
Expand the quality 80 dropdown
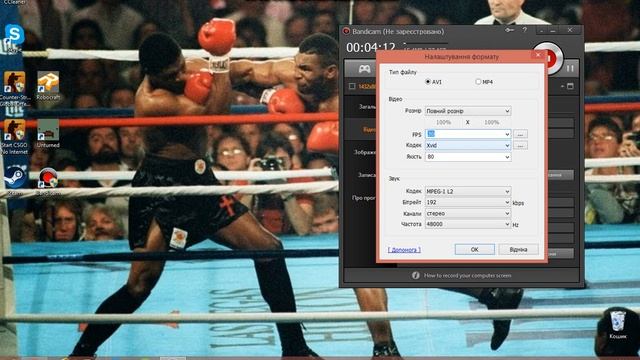pos(468,157)
